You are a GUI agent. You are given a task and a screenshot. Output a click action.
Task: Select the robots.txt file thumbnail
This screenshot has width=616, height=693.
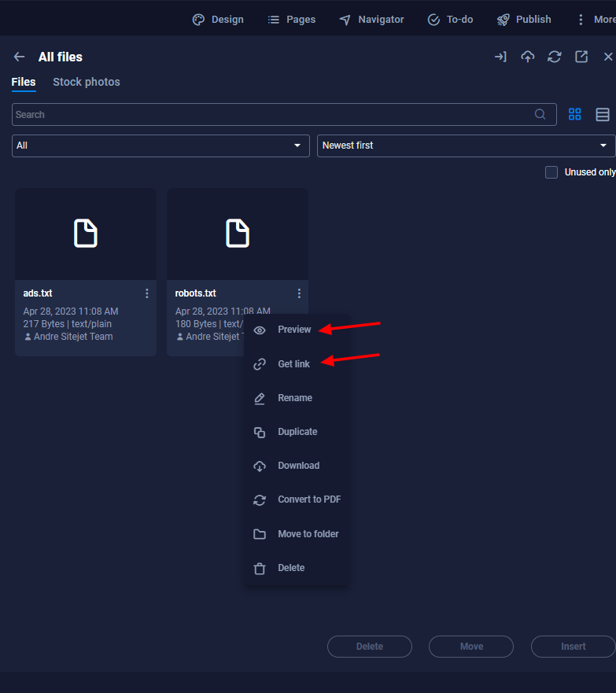(238, 234)
